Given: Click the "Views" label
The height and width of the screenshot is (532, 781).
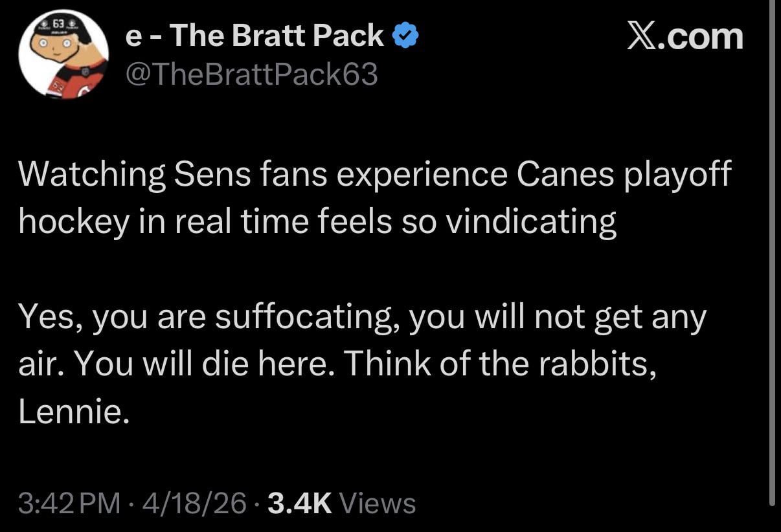Looking at the screenshot, I should click(377, 502).
